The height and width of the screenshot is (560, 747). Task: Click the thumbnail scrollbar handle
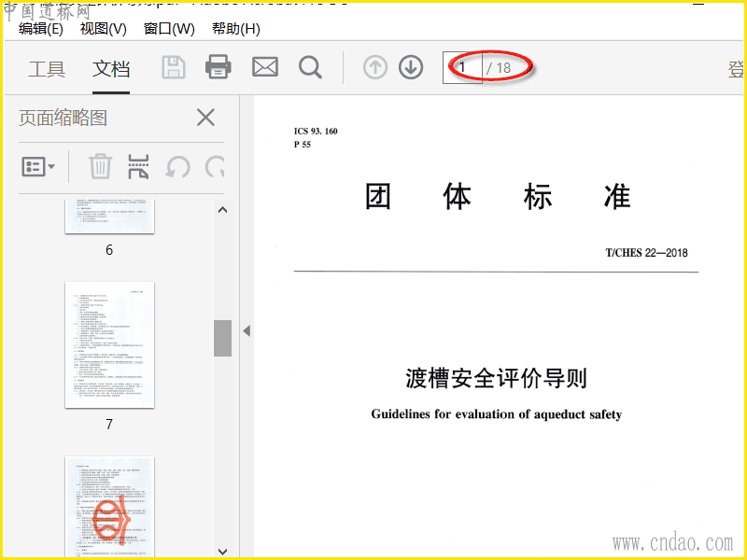point(222,338)
